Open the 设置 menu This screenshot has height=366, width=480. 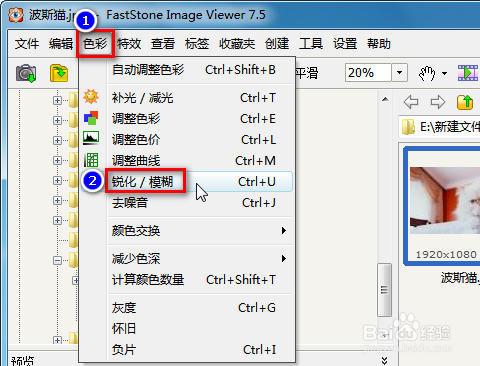(345, 44)
